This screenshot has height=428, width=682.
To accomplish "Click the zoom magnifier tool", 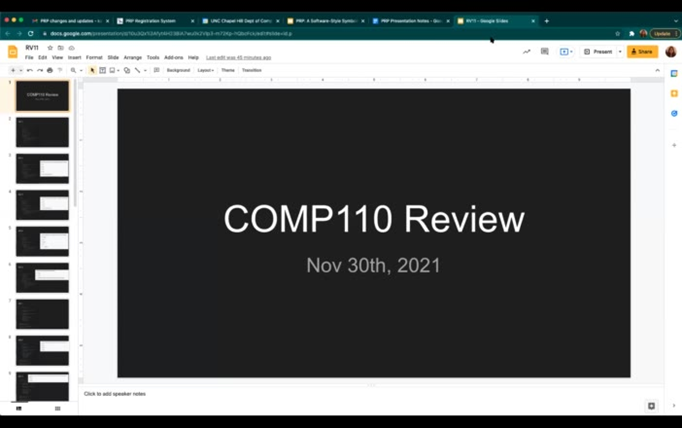I will 73,70.
